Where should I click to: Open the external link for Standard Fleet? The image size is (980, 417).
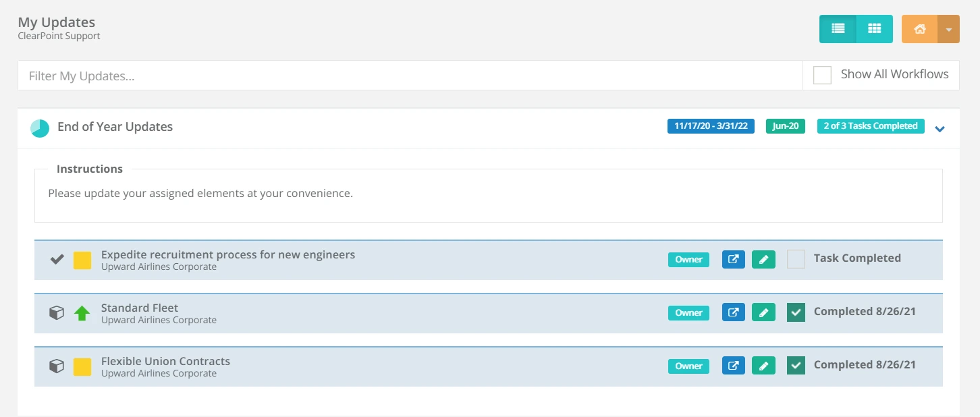[x=733, y=312]
